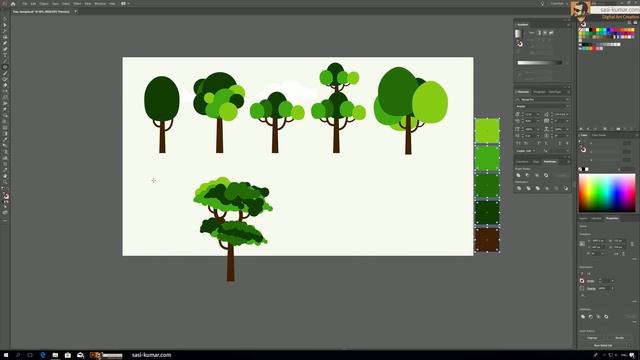Click the Stroke label in Properties Appearance
Screen dimensions: 640x360
pos(591,281)
